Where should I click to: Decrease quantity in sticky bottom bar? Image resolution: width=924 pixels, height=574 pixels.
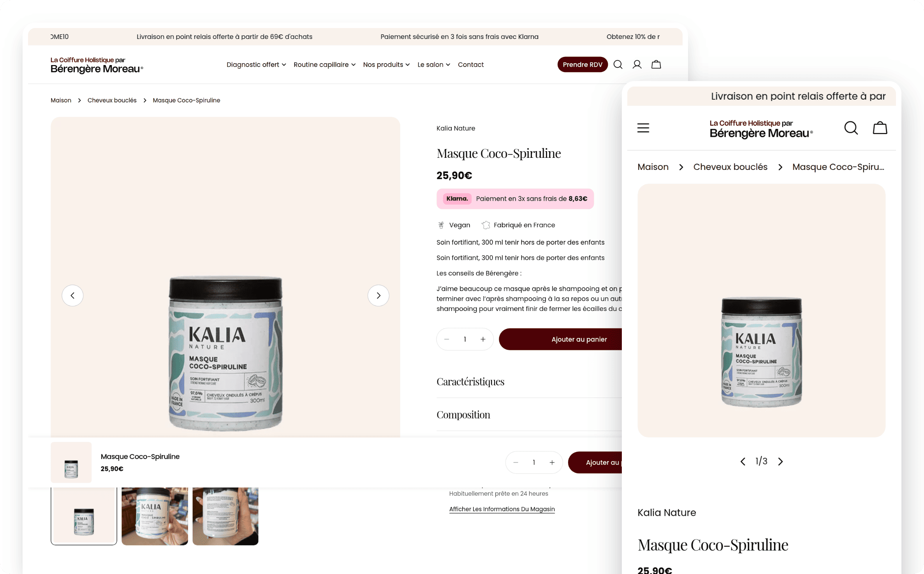point(516,463)
